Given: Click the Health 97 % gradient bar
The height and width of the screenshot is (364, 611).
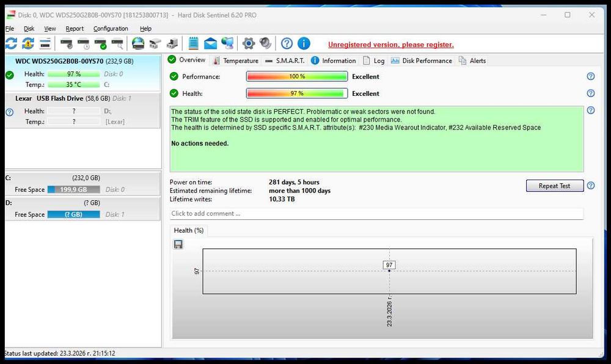Looking at the screenshot, I should 297,93.
